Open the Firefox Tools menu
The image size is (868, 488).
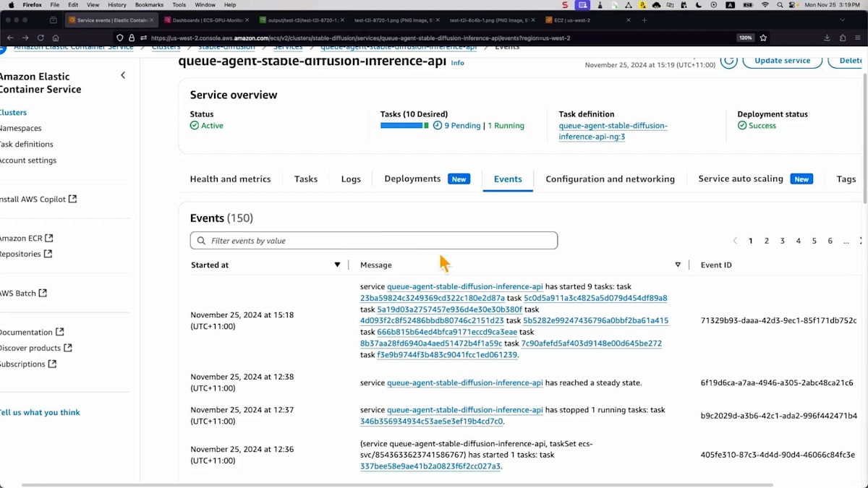coord(179,5)
